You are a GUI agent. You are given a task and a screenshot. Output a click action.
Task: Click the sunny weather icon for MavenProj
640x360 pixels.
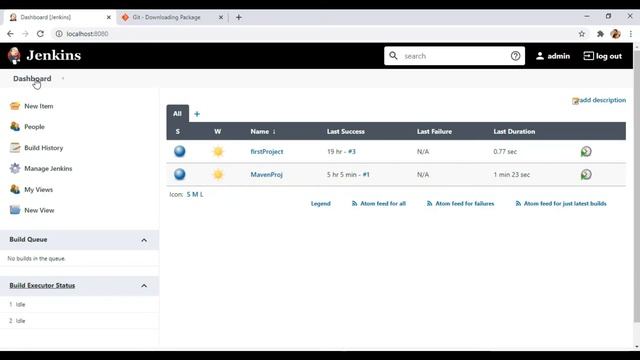tap(218, 174)
